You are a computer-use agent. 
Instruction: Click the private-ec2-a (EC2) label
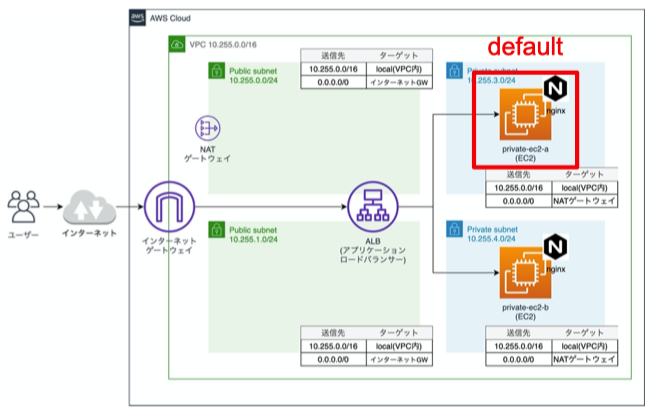525,154
